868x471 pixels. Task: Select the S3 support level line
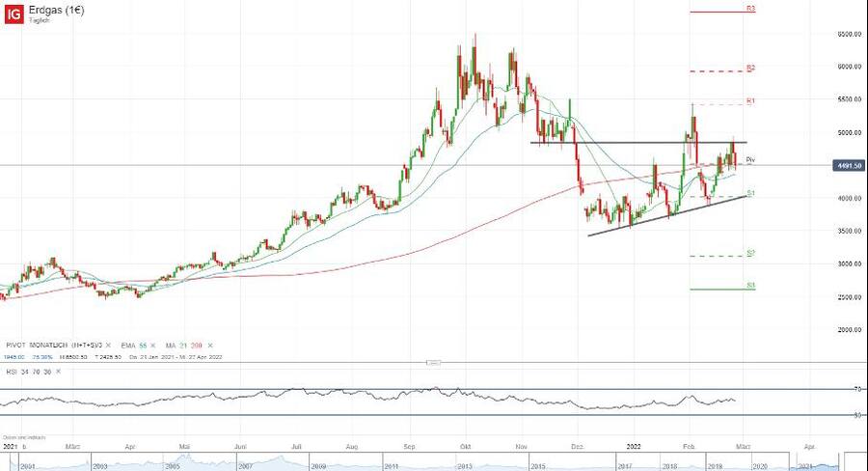[714, 289]
